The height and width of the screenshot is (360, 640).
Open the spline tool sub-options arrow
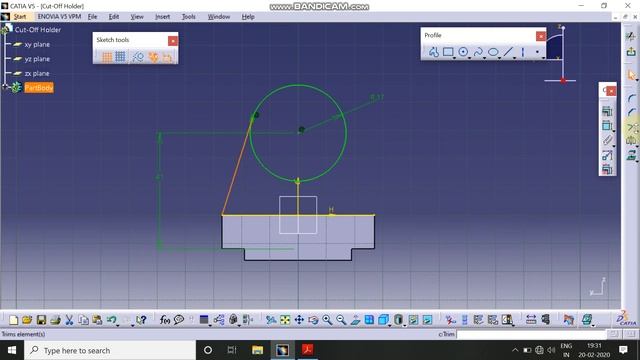(x=484, y=58)
